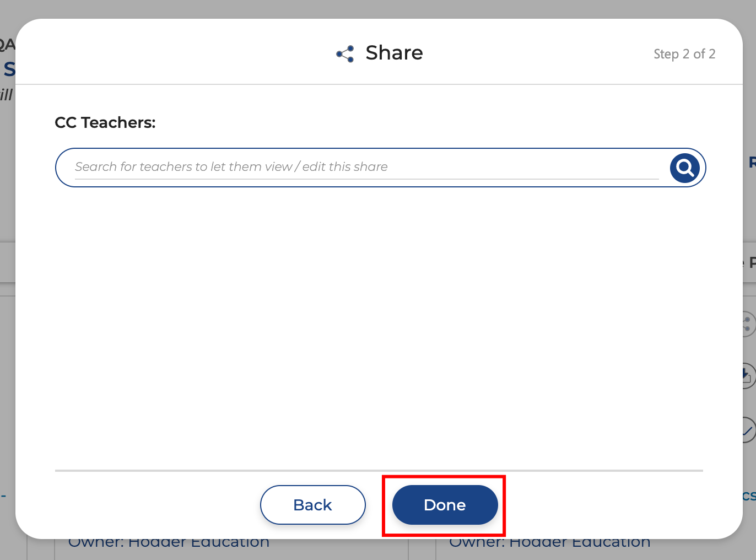Confirm sharing with the Done button
The image size is (756, 560).
coord(445,505)
